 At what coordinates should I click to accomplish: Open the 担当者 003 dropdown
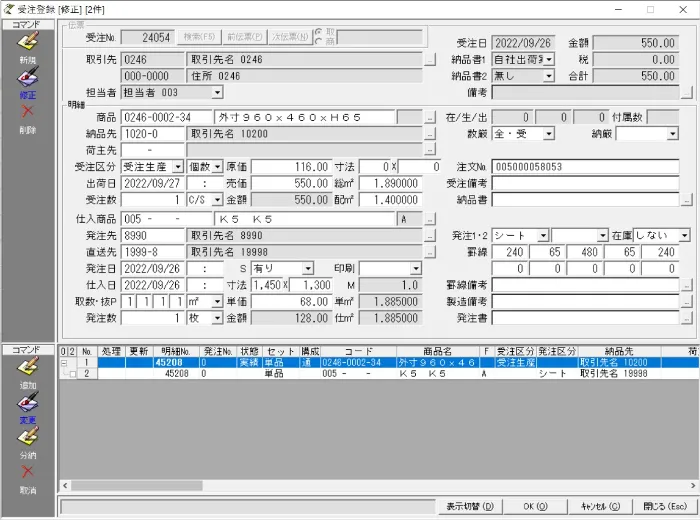(x=217, y=92)
